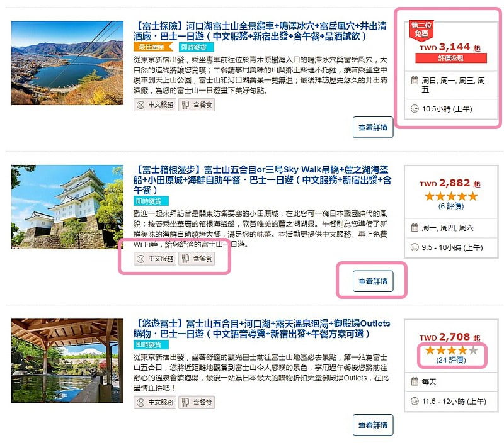Click the Odawara Castle tour thumbnail
This screenshot has width=504, height=445.
point(67,206)
